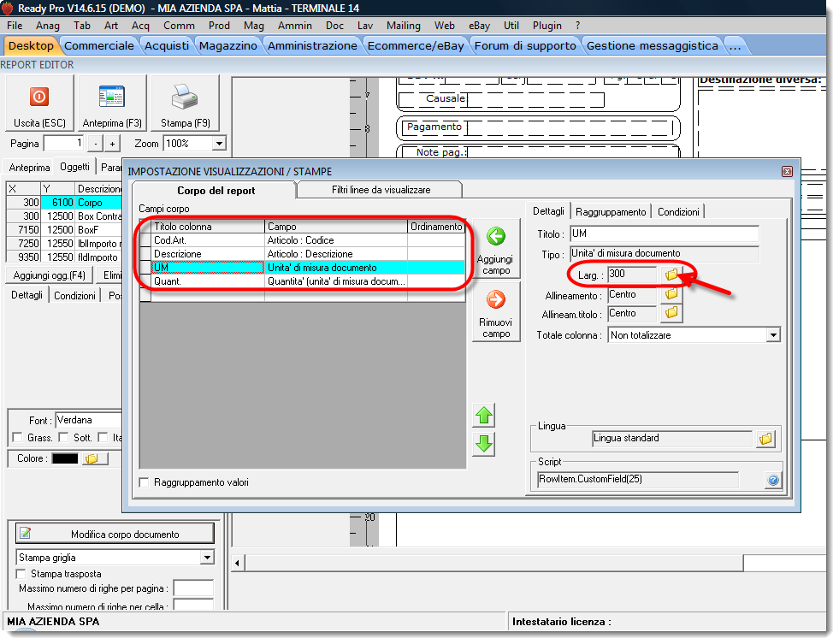
Task: Click the Font Verdana field
Action: click(89, 421)
